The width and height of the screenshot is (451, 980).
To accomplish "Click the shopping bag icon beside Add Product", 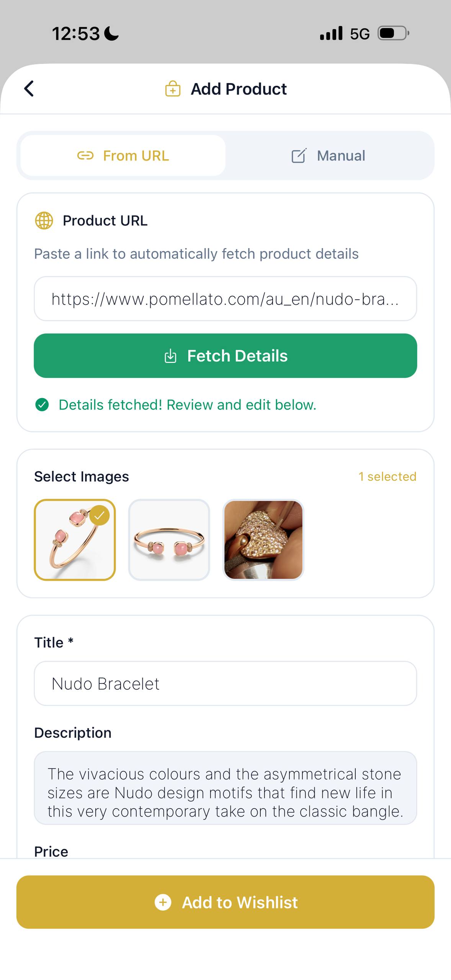I will point(173,88).
